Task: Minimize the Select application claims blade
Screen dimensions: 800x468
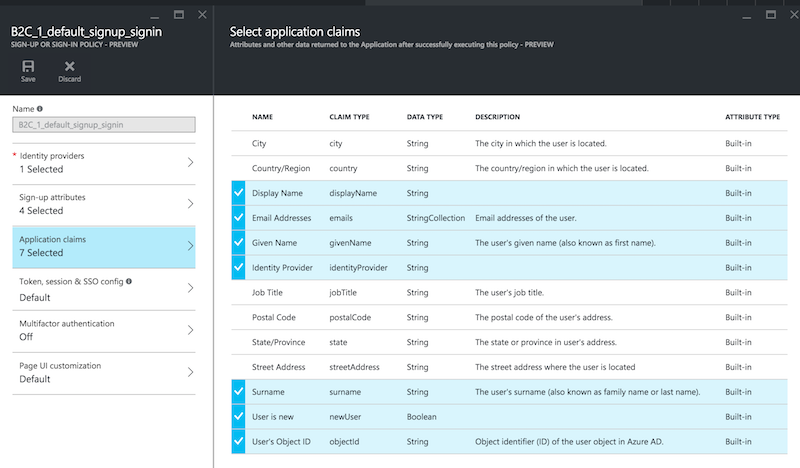Action: coord(746,15)
